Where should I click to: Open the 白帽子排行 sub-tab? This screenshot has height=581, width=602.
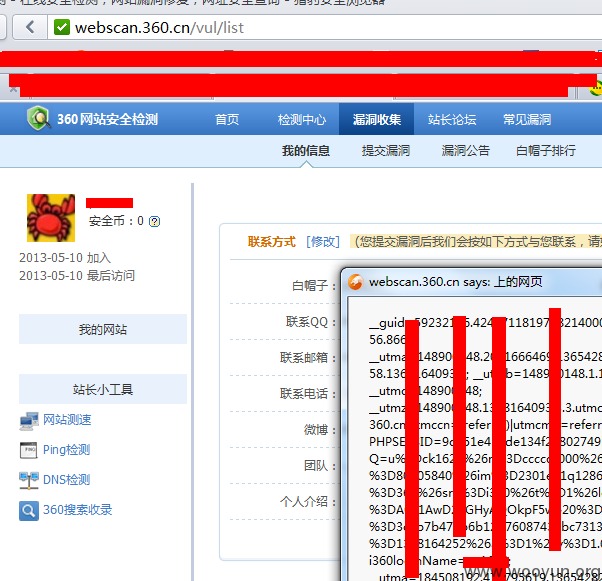pyautogui.click(x=546, y=151)
